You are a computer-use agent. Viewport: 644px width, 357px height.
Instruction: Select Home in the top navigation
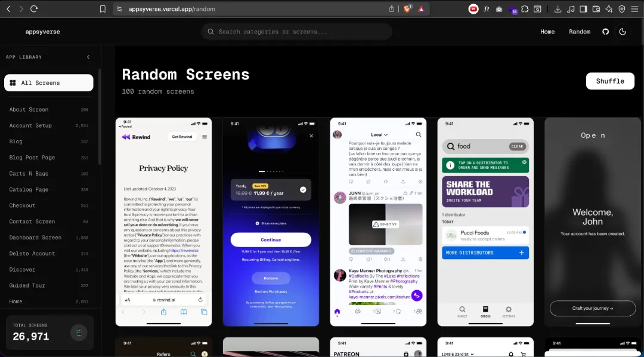(x=547, y=31)
